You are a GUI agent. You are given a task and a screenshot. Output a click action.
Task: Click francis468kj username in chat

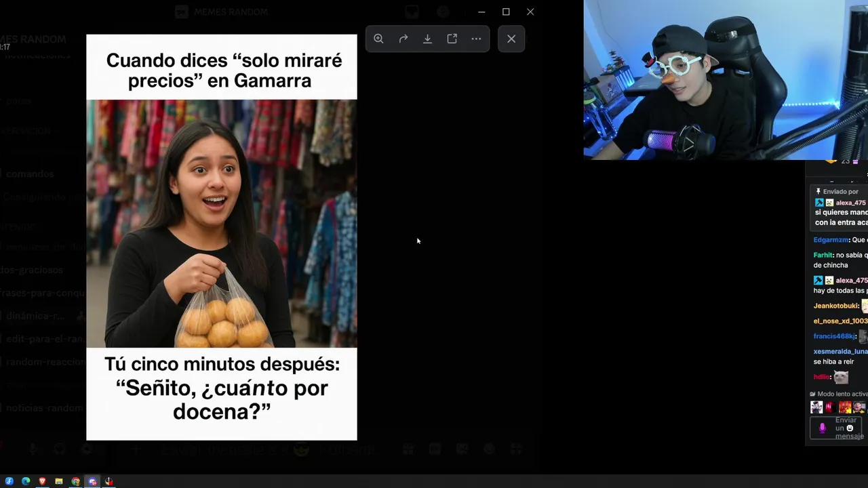(834, 336)
